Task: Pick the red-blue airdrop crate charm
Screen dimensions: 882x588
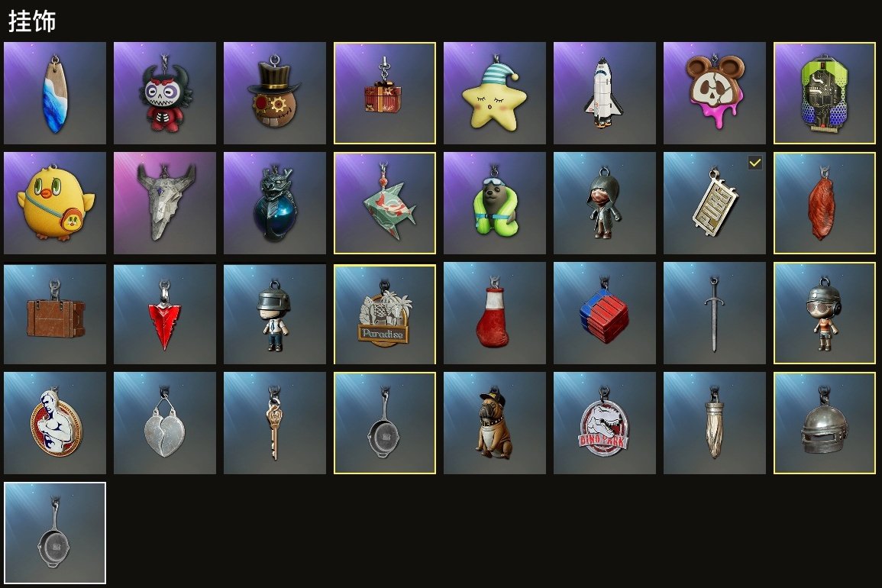Action: tap(604, 313)
